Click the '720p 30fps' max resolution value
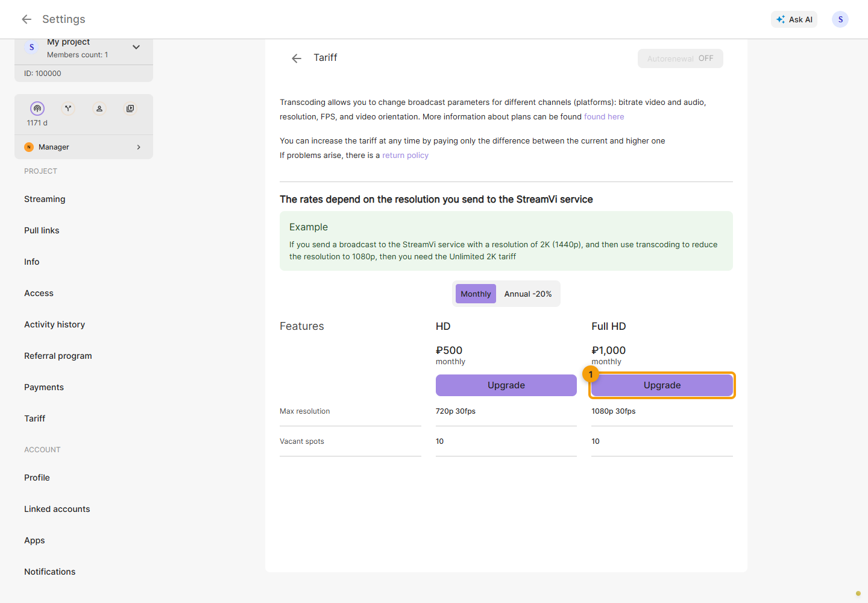Image resolution: width=868 pixels, height=603 pixels. [456, 411]
